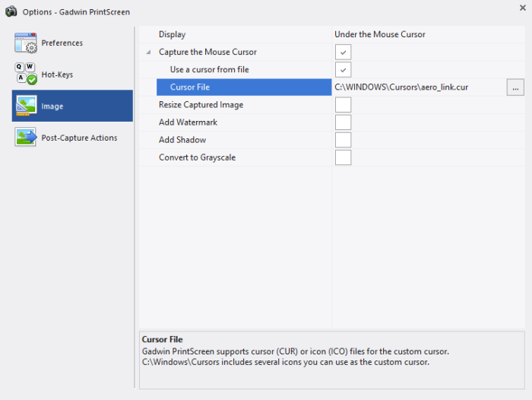Disable the Capture the Mouse Cursor checkbox
532x400 pixels.
coord(343,52)
